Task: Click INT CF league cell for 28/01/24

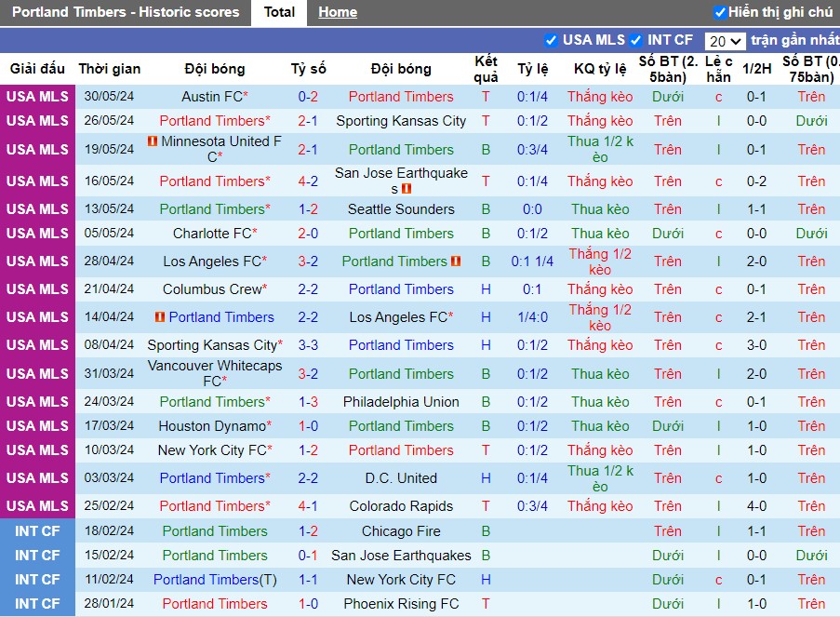Action: (x=37, y=604)
